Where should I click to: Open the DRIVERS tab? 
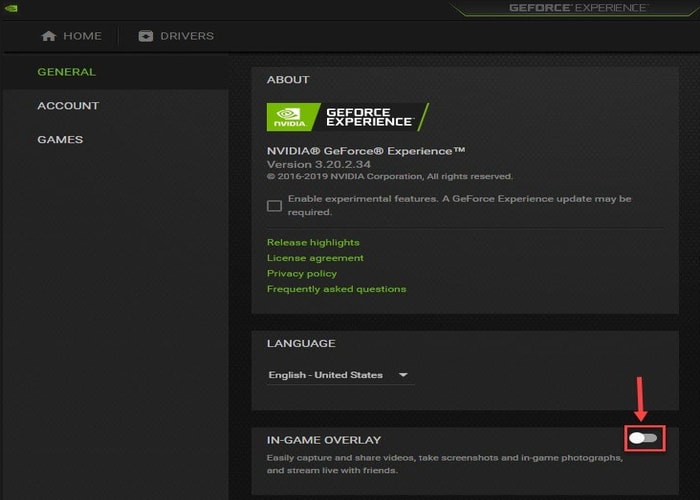point(176,36)
